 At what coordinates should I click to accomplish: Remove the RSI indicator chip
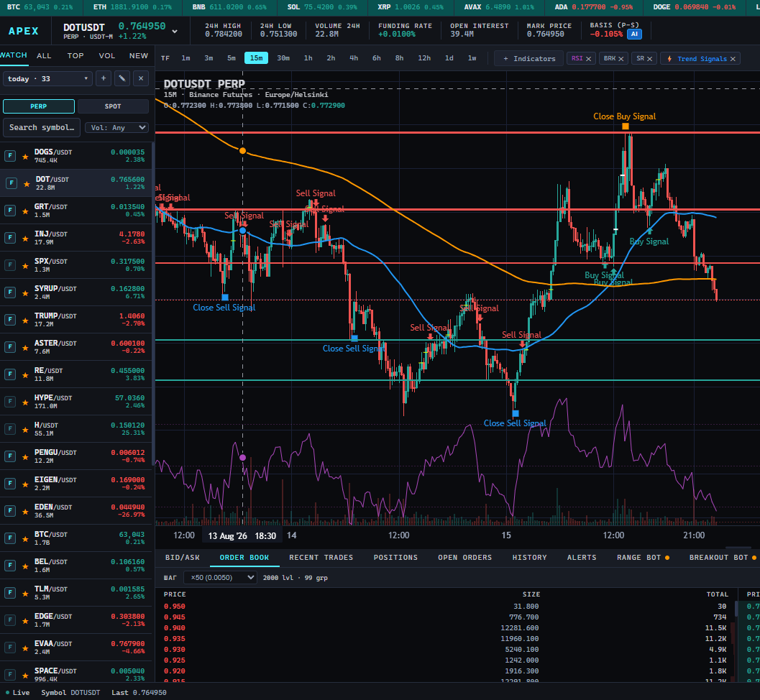click(x=588, y=59)
